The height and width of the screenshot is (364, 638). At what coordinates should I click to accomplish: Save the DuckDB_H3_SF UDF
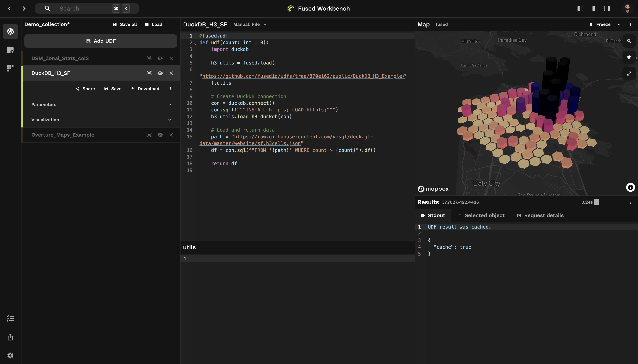(113, 89)
